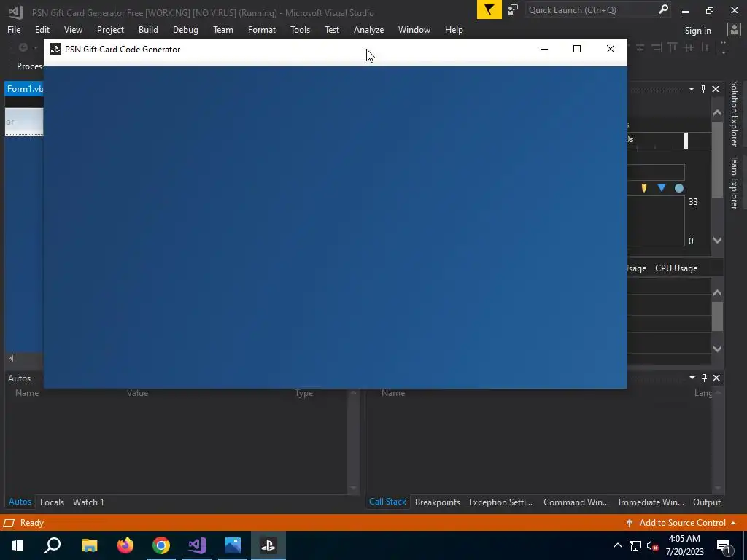747x560 pixels.
Task: Open the Help menu
Action: point(454,29)
